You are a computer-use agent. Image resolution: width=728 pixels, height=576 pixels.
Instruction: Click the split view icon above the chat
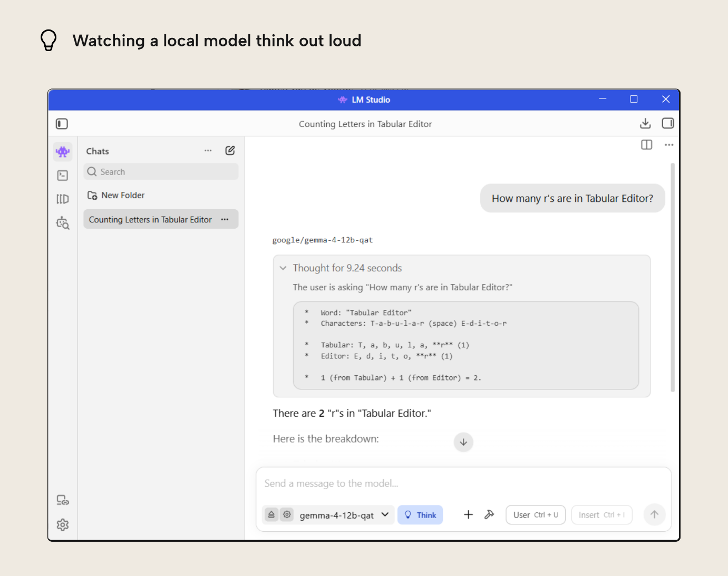point(647,145)
